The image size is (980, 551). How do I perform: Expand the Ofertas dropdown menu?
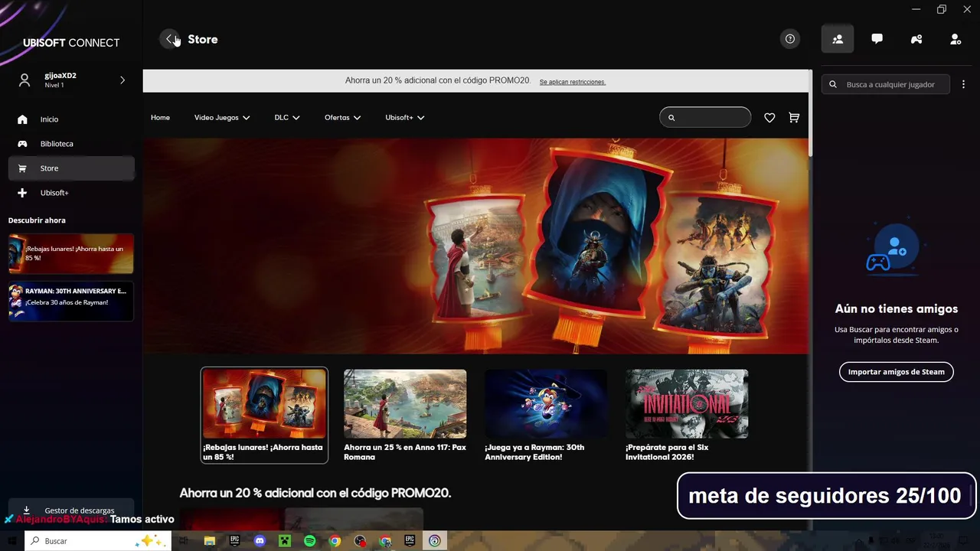[x=342, y=118]
